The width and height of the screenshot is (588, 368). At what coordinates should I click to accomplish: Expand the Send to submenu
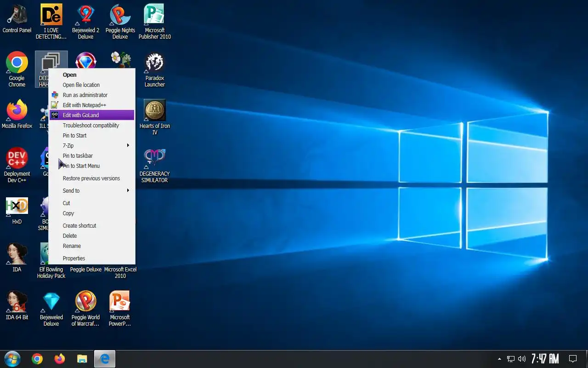[92, 191]
